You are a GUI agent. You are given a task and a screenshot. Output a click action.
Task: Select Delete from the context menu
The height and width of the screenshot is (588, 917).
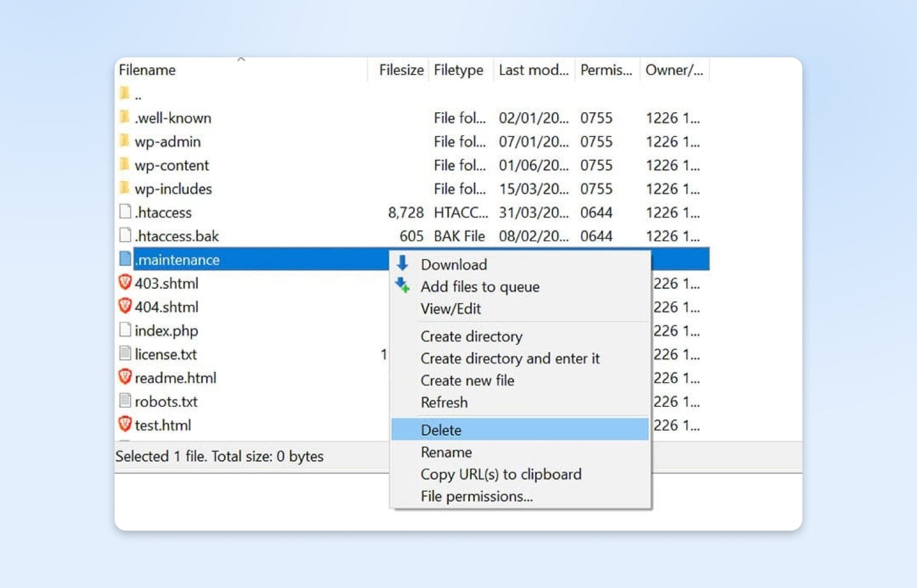click(x=441, y=429)
